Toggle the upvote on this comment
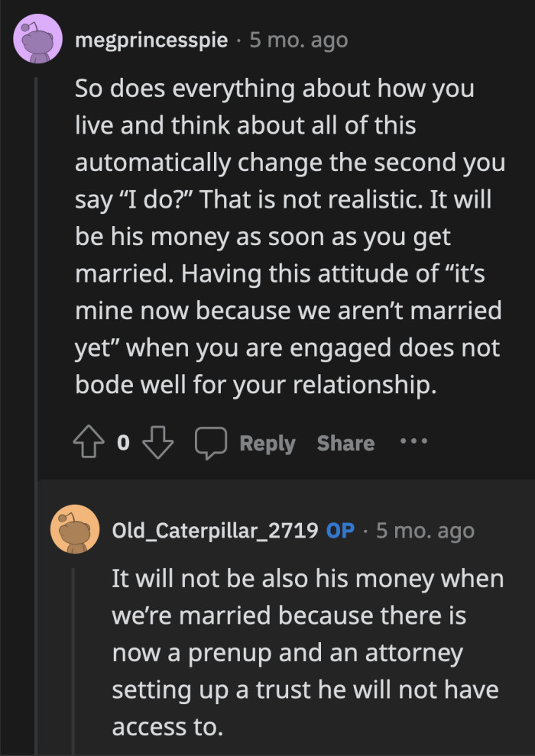The image size is (535, 756). (x=88, y=441)
